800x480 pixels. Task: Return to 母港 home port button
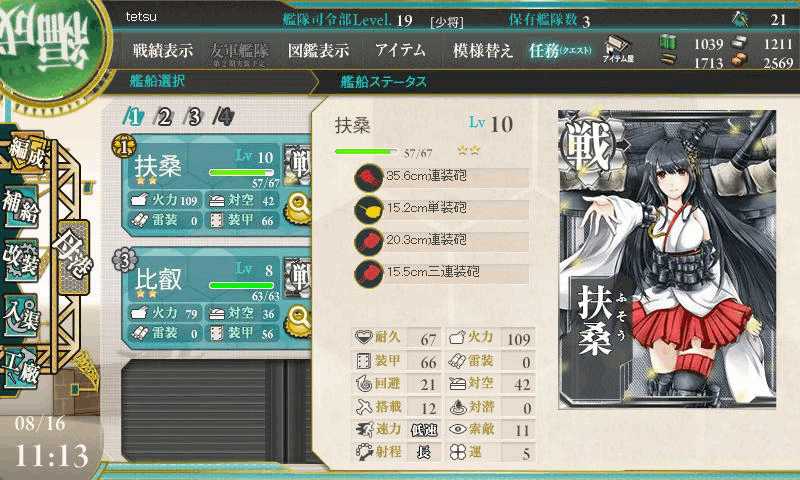tap(73, 256)
